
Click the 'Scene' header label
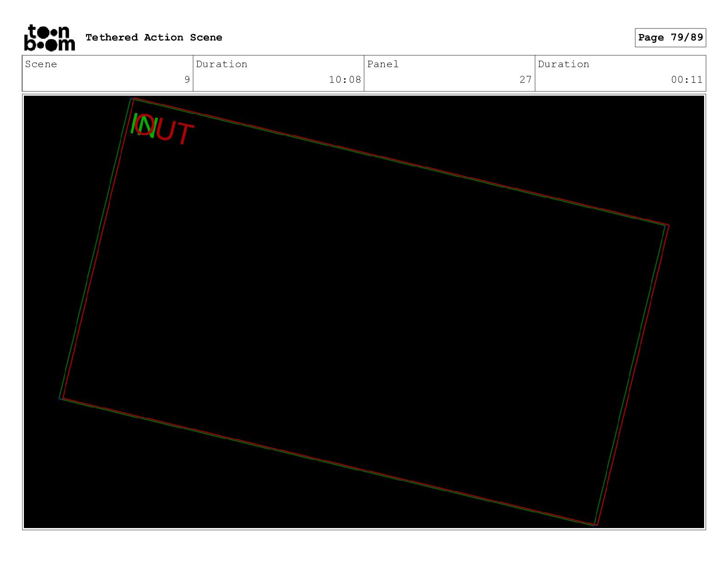point(41,64)
